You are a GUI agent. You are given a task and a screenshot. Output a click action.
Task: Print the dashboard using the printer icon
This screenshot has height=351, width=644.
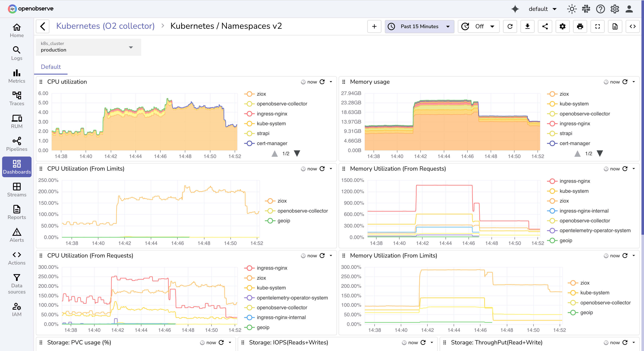580,26
